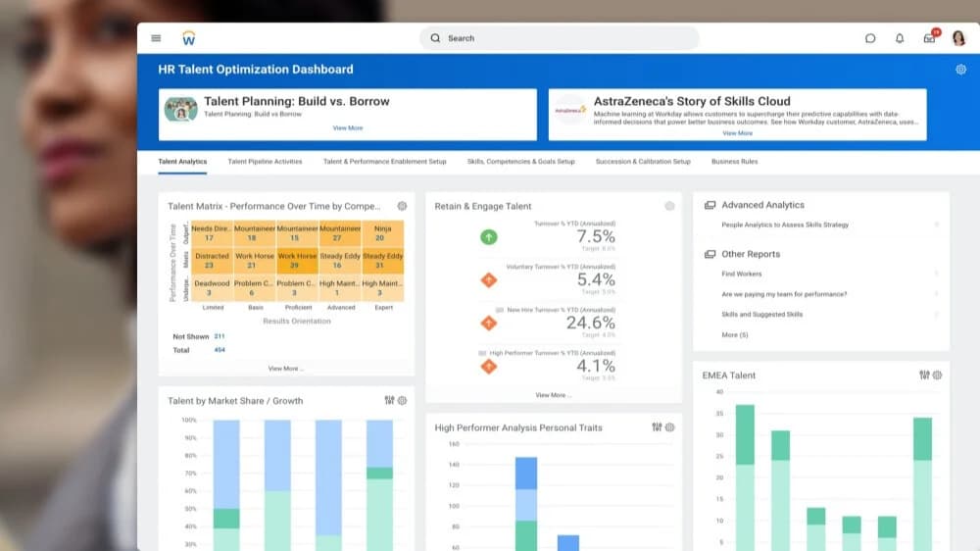Select Distracted 23 matrix cell

(x=212, y=260)
